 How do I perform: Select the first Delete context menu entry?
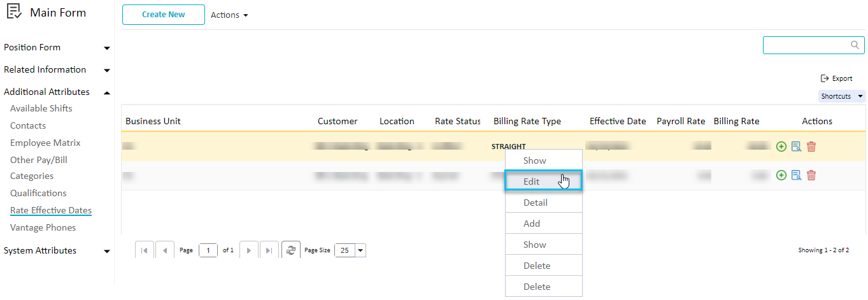point(544,265)
